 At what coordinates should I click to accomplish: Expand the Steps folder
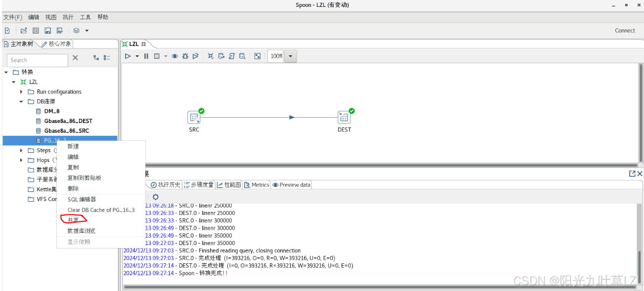tap(22, 150)
